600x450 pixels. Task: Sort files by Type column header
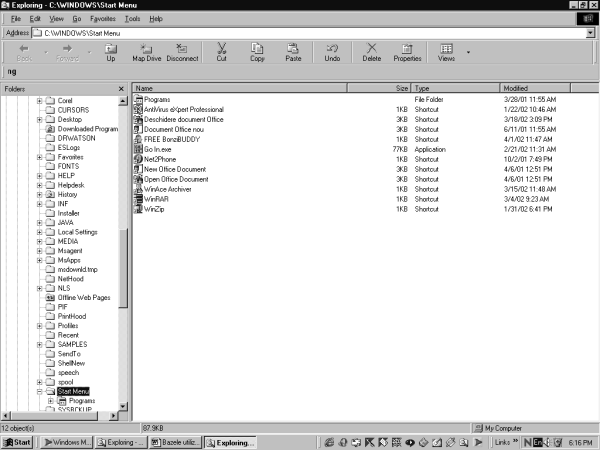455,88
